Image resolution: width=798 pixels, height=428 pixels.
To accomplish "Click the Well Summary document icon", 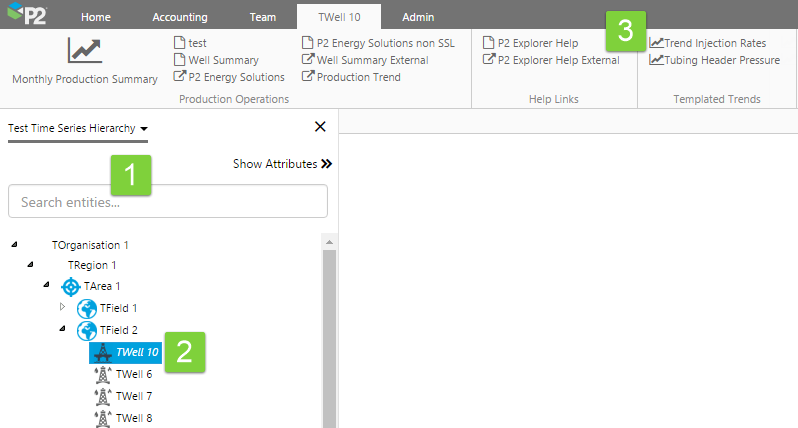I will (x=179, y=60).
